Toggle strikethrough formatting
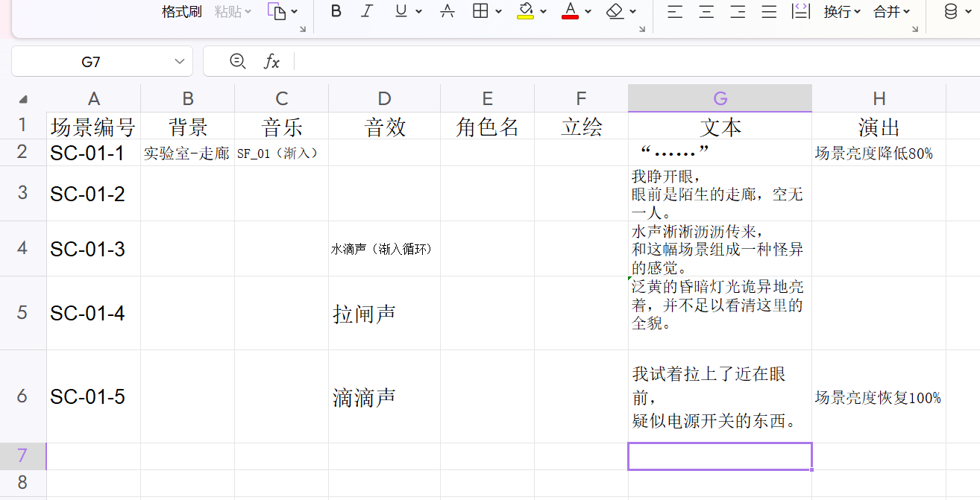Viewport: 980px width, 500px height. click(447, 11)
